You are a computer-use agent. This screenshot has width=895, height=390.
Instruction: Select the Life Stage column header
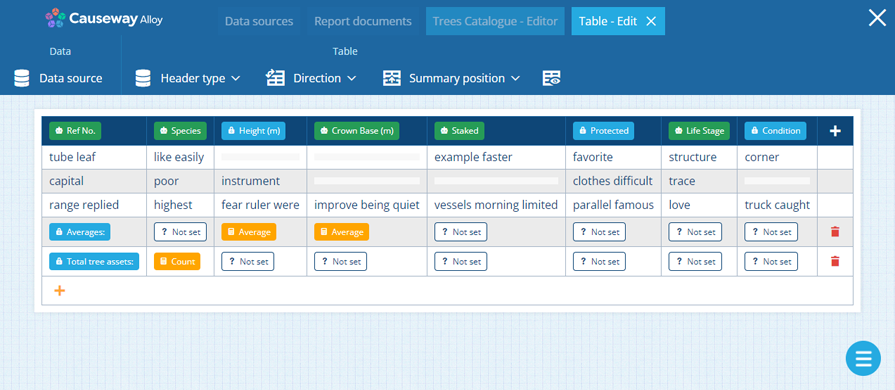click(x=700, y=131)
